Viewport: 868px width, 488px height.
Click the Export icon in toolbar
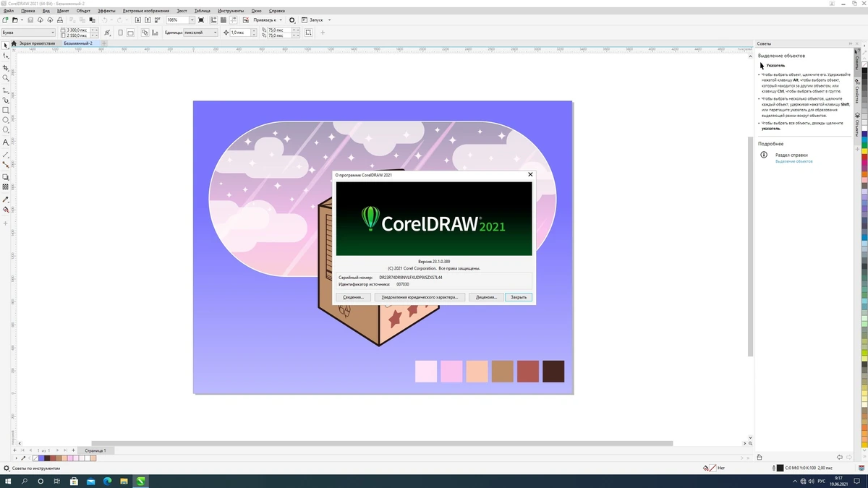148,20
